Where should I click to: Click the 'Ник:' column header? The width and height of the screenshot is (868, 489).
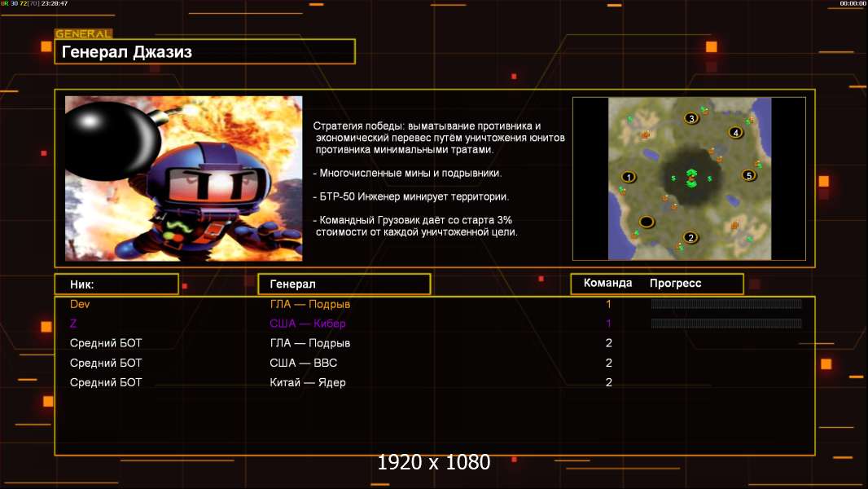click(x=116, y=284)
